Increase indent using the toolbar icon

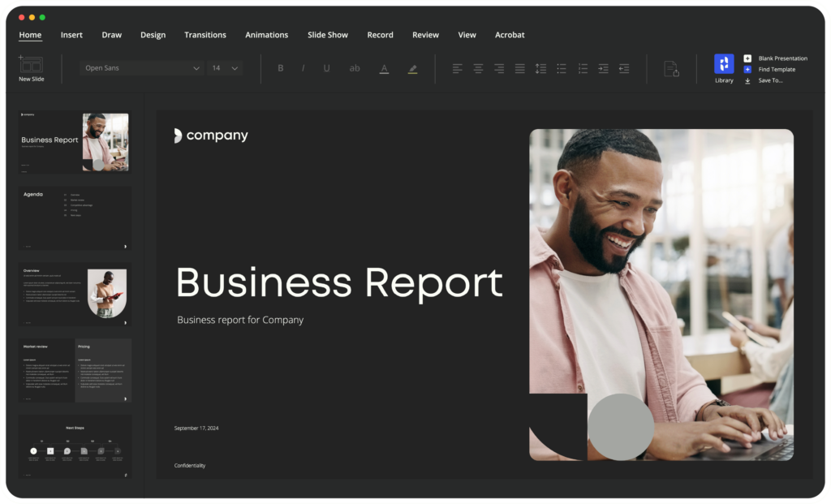tap(602, 68)
